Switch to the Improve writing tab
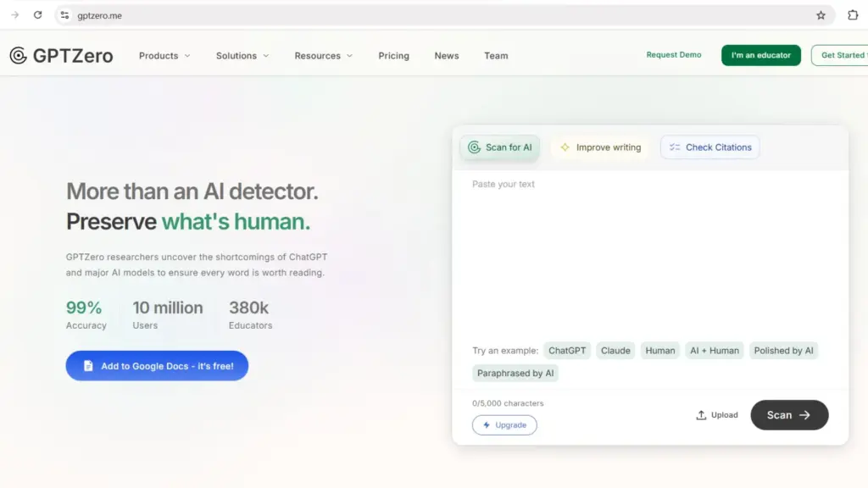 tap(600, 147)
